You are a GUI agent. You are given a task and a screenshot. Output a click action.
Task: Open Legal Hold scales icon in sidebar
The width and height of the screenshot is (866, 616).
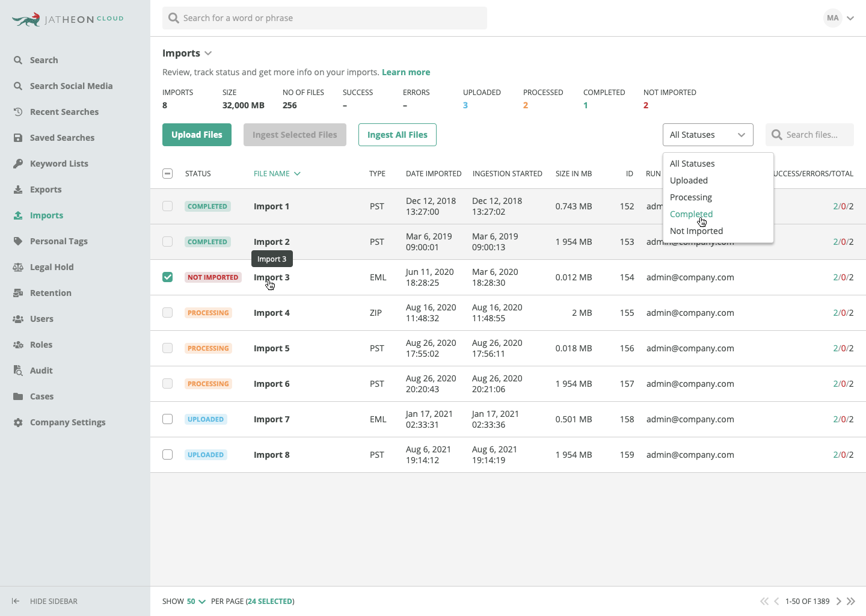tap(18, 267)
